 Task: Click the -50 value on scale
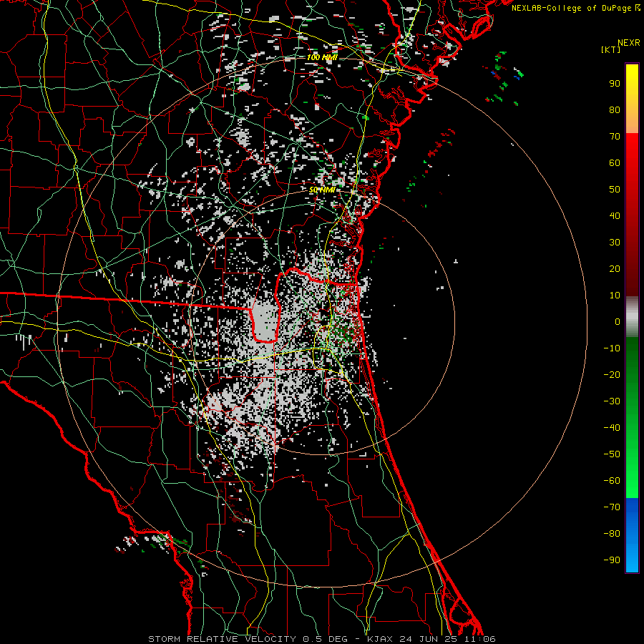(x=612, y=454)
